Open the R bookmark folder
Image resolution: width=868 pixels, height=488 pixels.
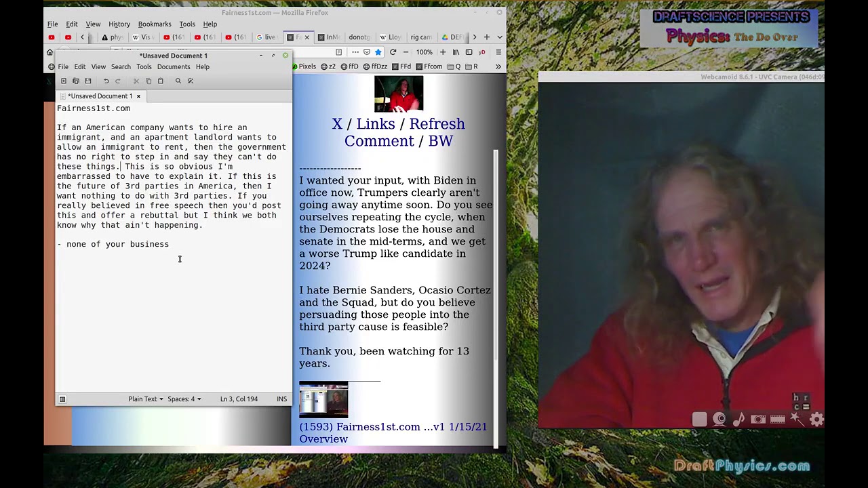click(471, 66)
